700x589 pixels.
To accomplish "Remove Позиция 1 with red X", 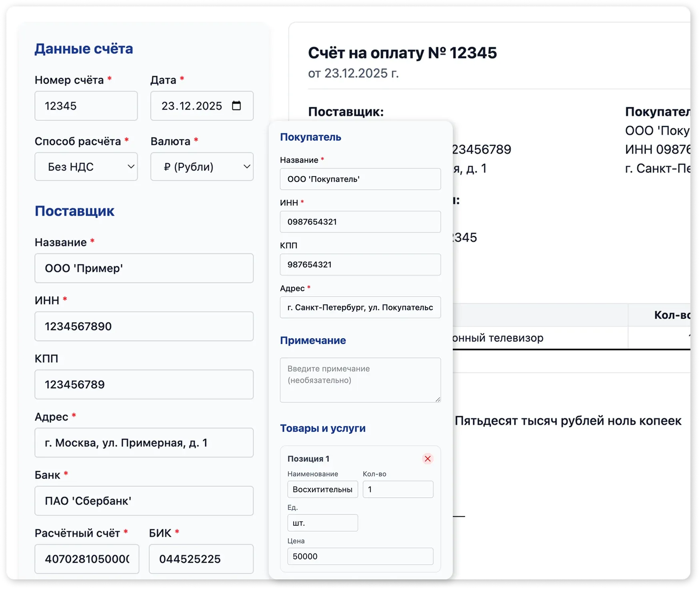I will [x=428, y=459].
